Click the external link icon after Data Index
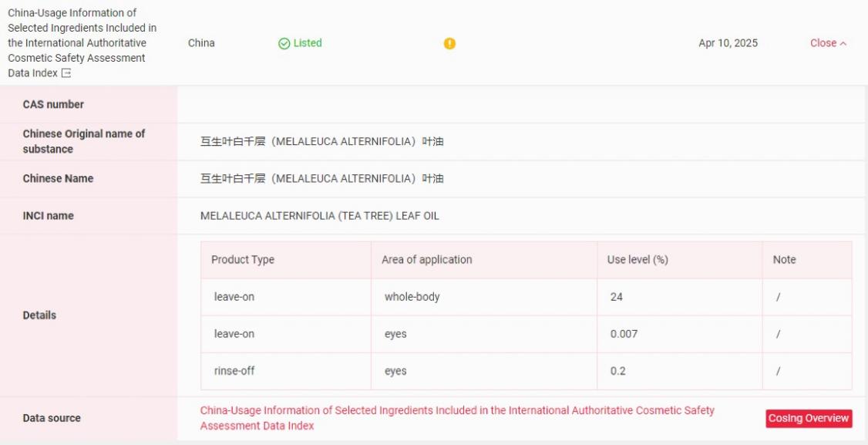The height and width of the screenshot is (445, 868). [x=66, y=73]
